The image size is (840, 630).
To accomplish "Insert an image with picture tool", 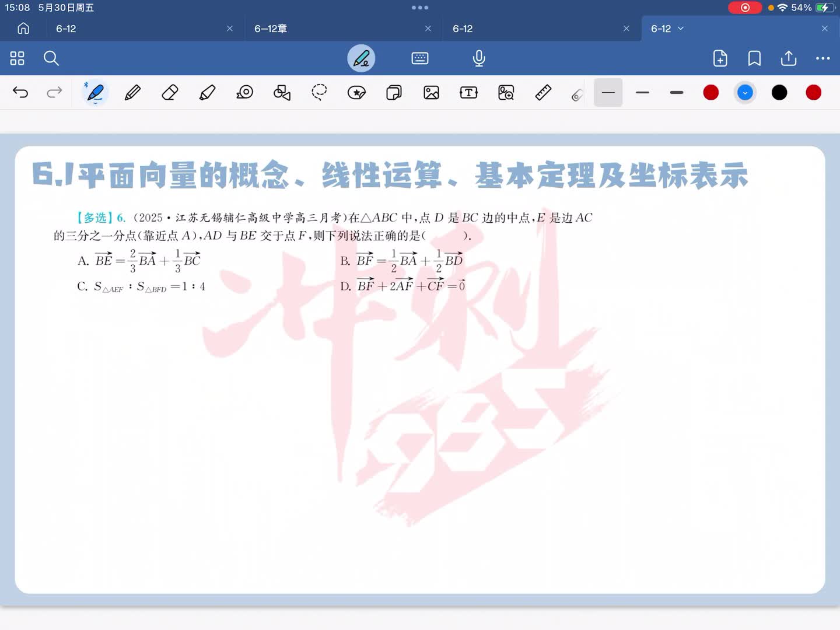I will (431, 93).
